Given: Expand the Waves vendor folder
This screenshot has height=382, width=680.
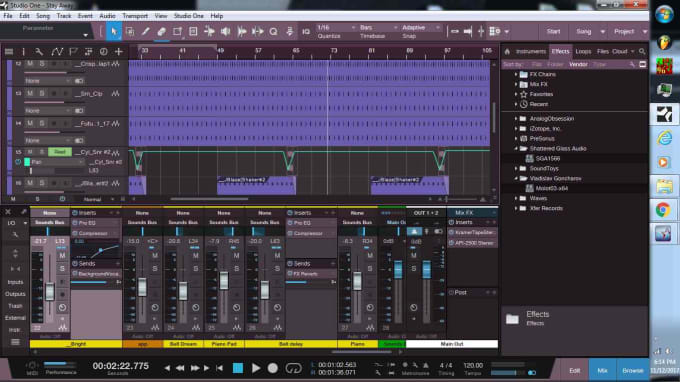Looking at the screenshot, I should coord(516,199).
